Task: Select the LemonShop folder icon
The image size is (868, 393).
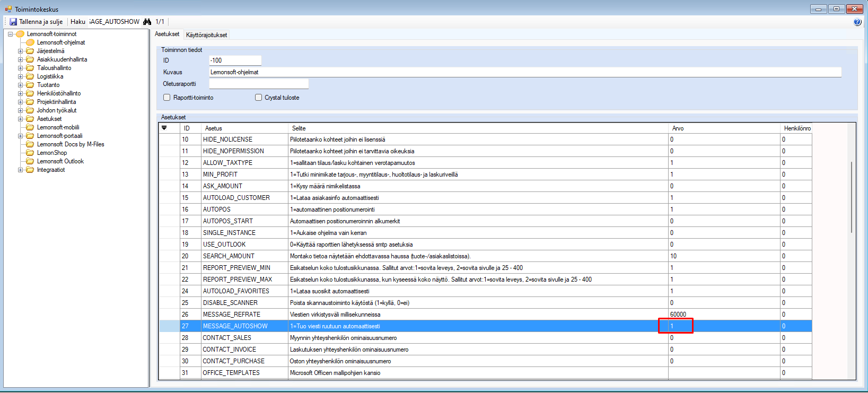Action: [30, 153]
